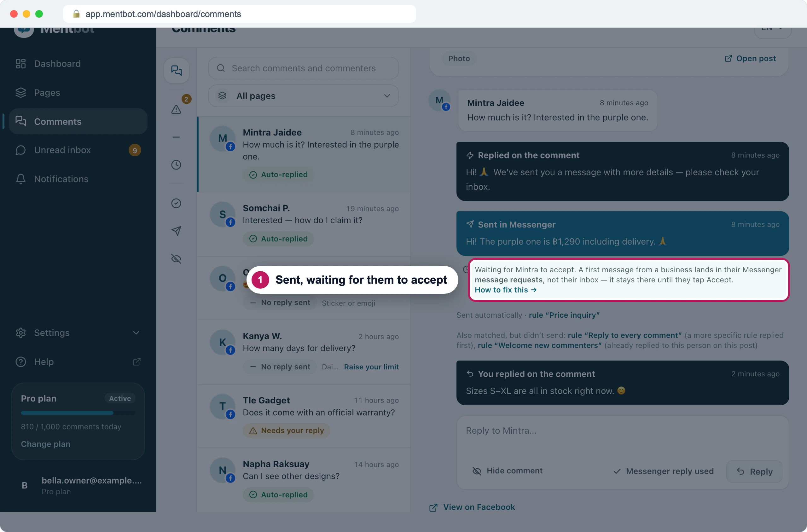Click the Help question mark icon
Viewport: 807px width, 532px height.
point(21,362)
